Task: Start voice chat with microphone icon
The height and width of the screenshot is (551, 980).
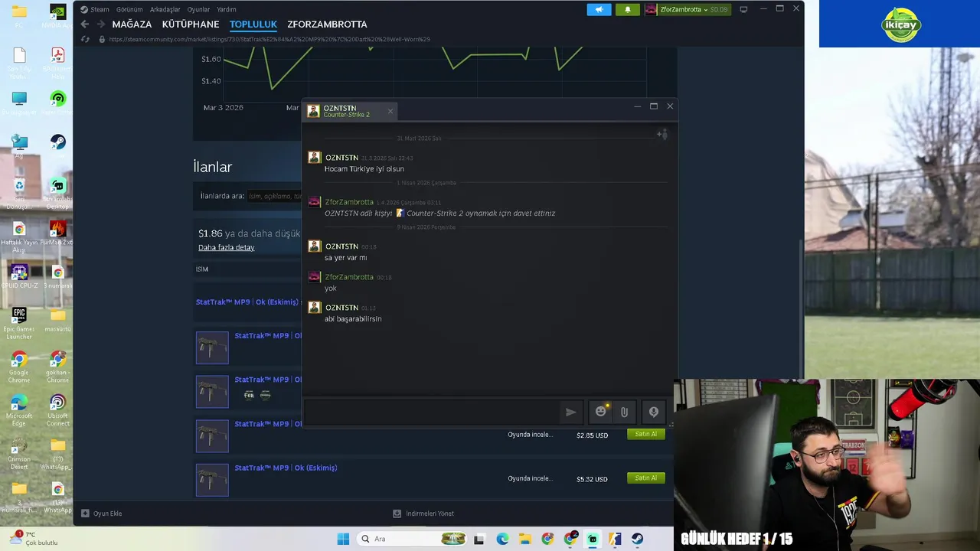Action: click(653, 412)
